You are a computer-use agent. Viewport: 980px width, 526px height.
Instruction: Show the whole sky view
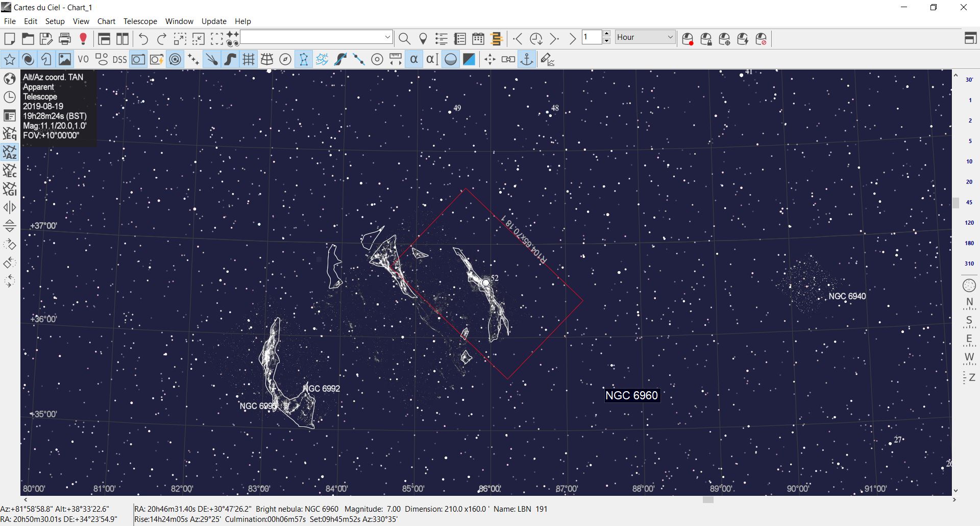(969, 285)
